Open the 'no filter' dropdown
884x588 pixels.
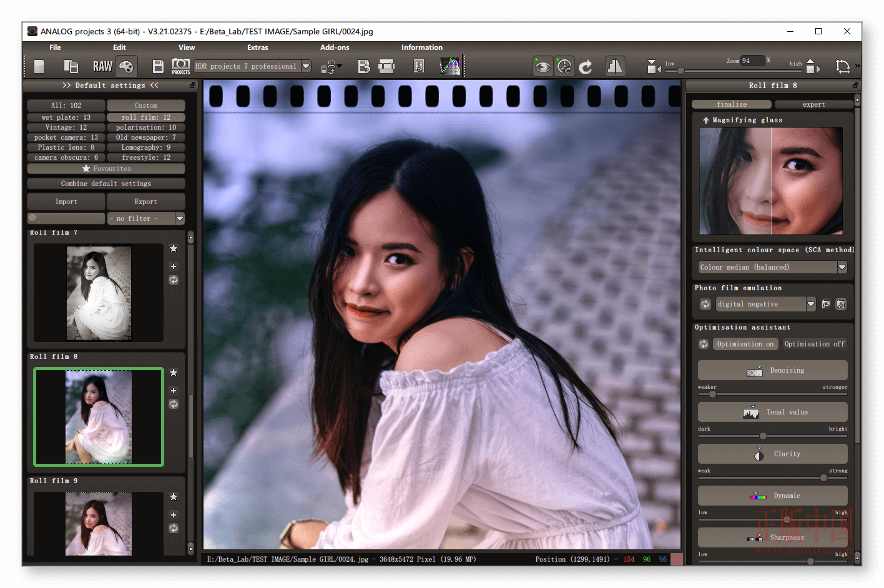(x=146, y=218)
